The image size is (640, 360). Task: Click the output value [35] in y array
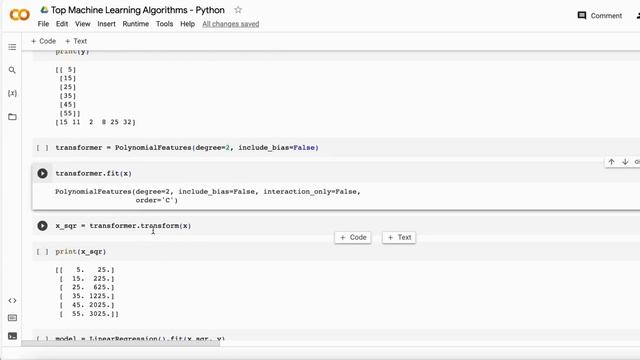coord(68,96)
